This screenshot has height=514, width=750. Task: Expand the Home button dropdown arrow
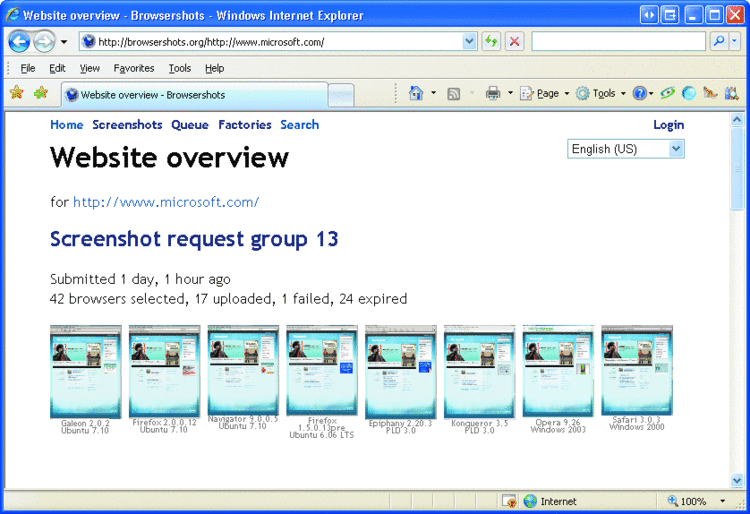pos(434,93)
